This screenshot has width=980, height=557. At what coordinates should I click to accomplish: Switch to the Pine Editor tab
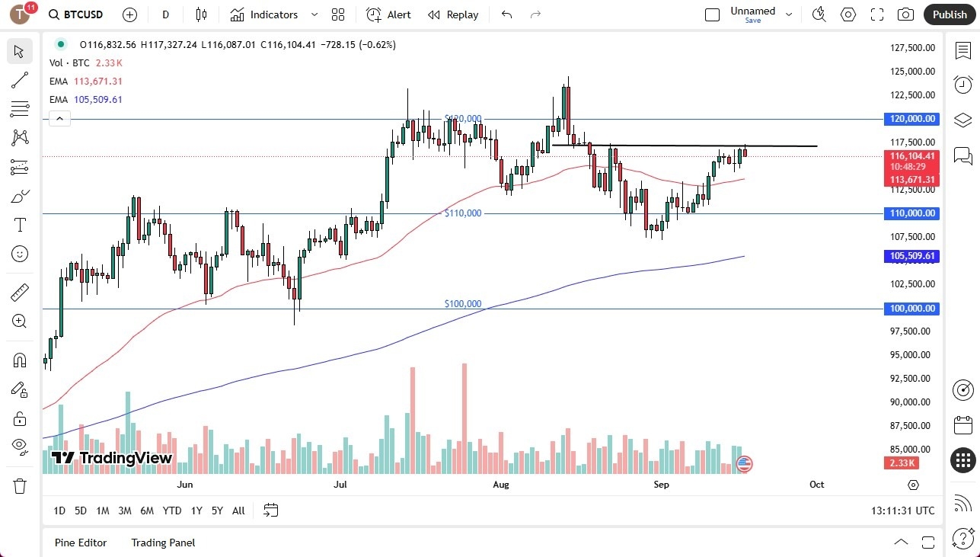pyautogui.click(x=80, y=543)
